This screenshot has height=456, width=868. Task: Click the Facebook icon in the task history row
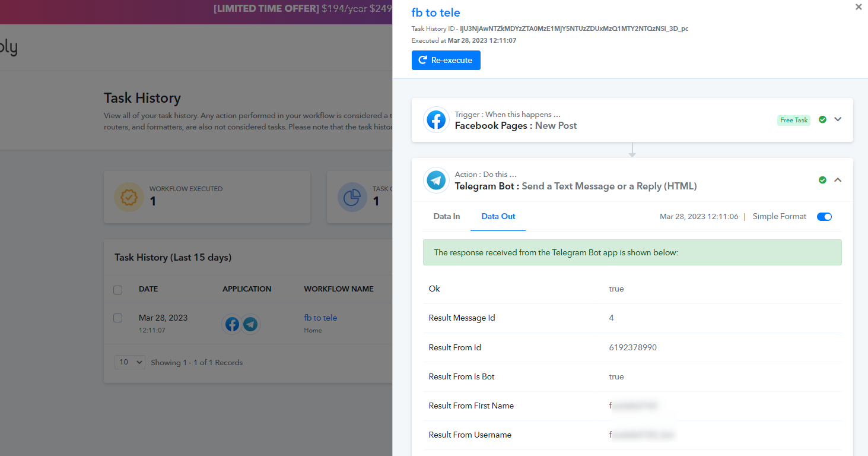(233, 324)
